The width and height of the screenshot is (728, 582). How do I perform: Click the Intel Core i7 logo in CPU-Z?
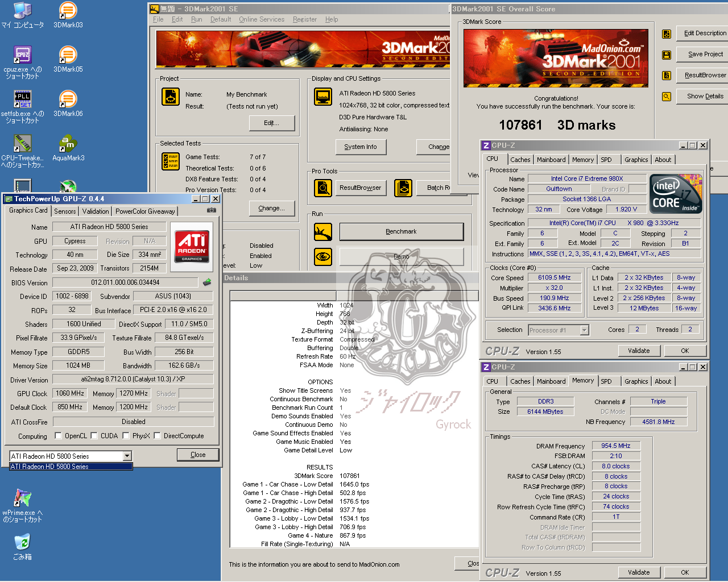(676, 194)
